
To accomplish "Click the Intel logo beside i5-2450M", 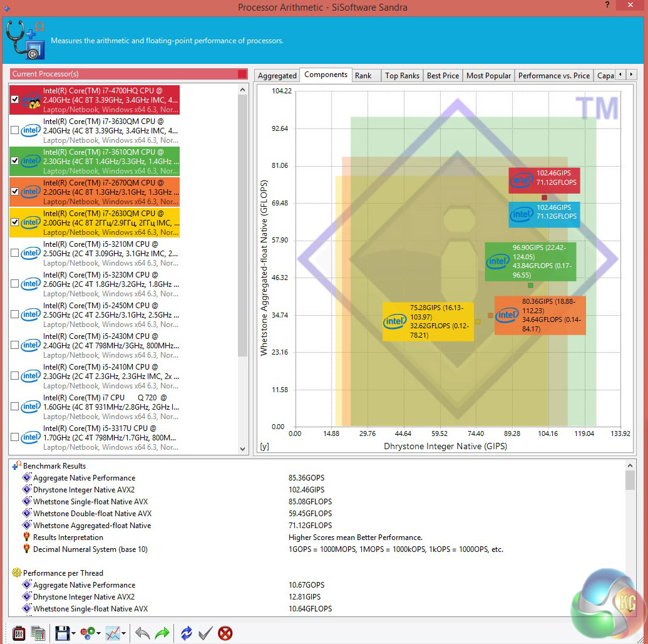I will pos(31,314).
